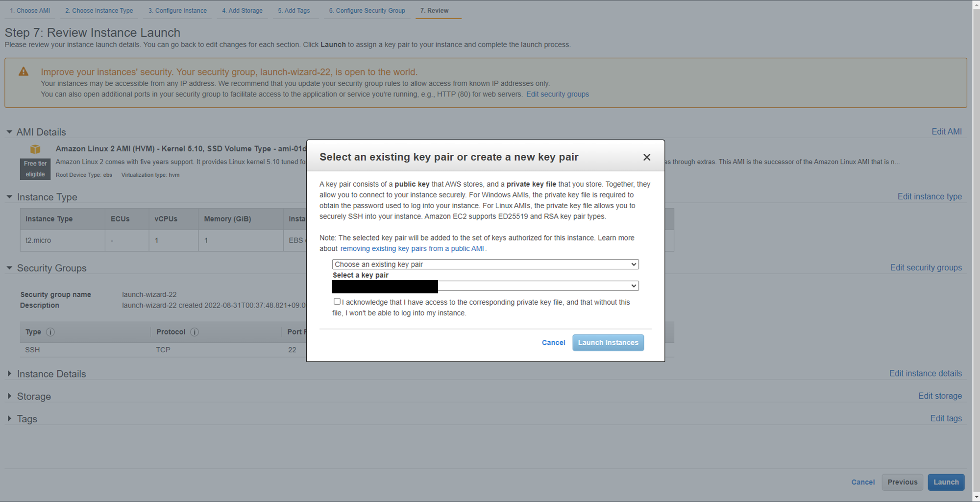980x502 pixels.
Task: Click the Edit tags link
Action: pos(946,419)
